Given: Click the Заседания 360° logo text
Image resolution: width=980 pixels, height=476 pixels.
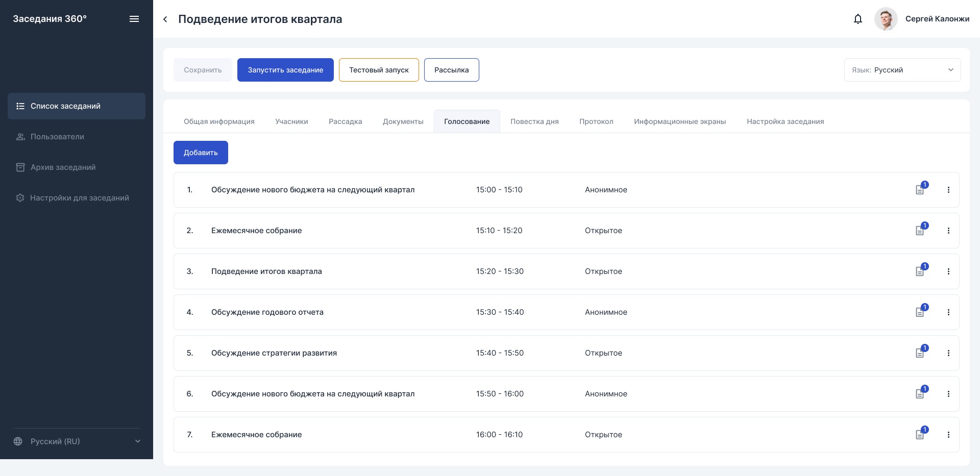Looking at the screenshot, I should click(50, 19).
